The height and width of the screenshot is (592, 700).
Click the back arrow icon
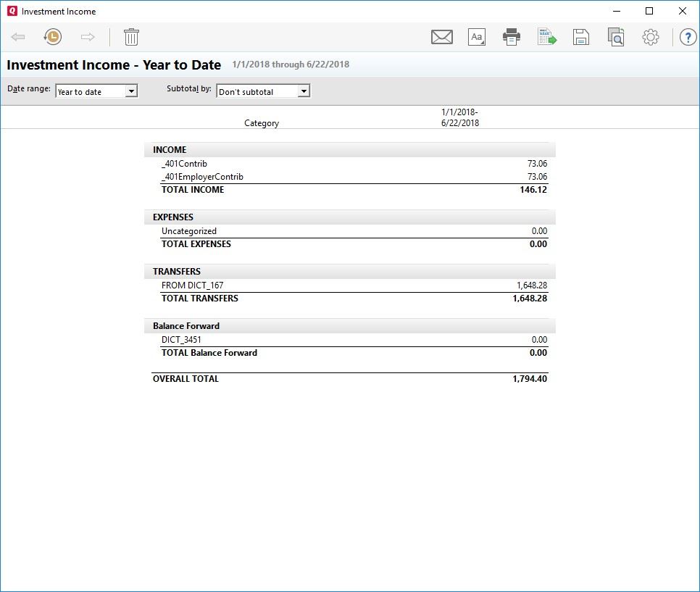click(x=18, y=37)
